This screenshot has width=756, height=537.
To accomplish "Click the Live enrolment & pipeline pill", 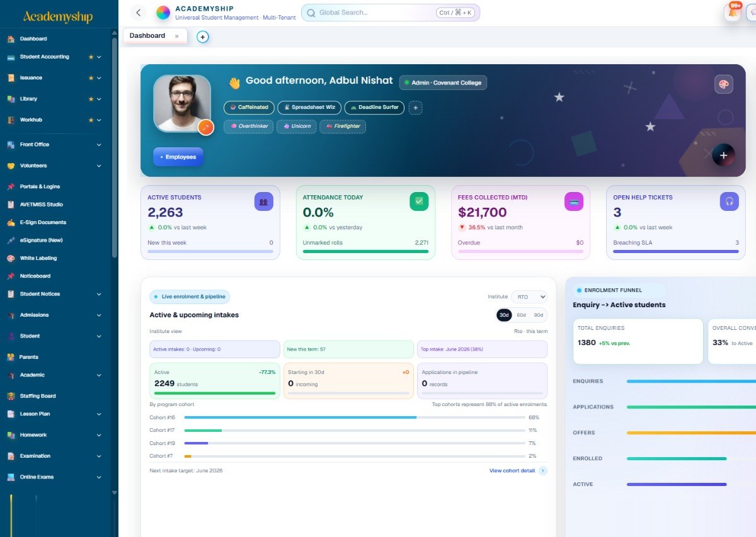I will tap(190, 297).
